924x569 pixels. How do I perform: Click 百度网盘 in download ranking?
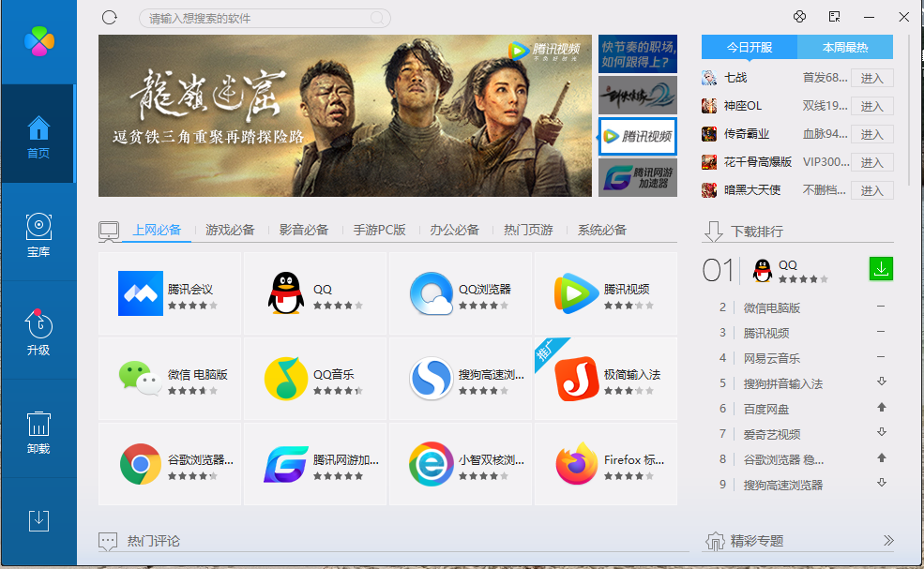pos(766,410)
